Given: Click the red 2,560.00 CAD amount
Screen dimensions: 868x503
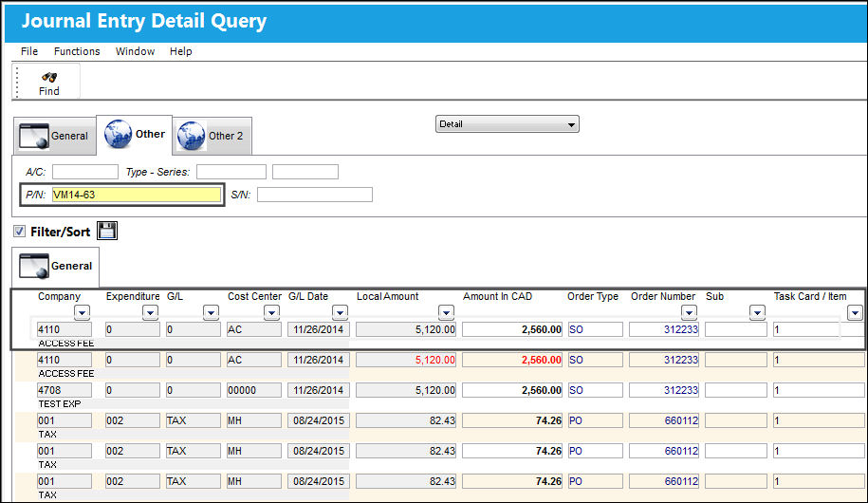Looking at the screenshot, I should coord(512,360).
